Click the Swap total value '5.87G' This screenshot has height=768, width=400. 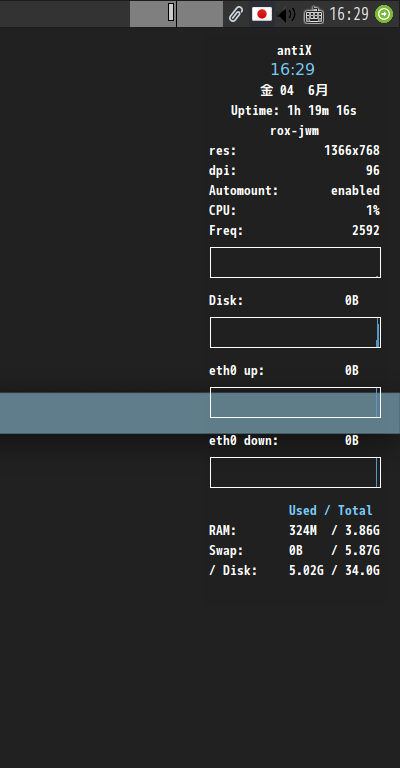(x=362, y=551)
